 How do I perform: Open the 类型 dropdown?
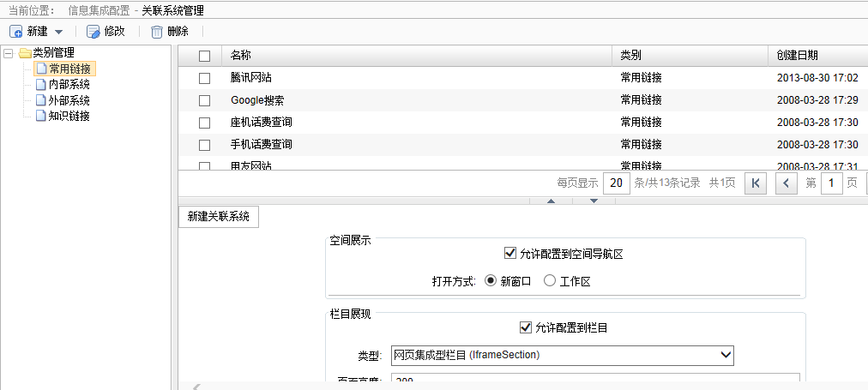563,355
